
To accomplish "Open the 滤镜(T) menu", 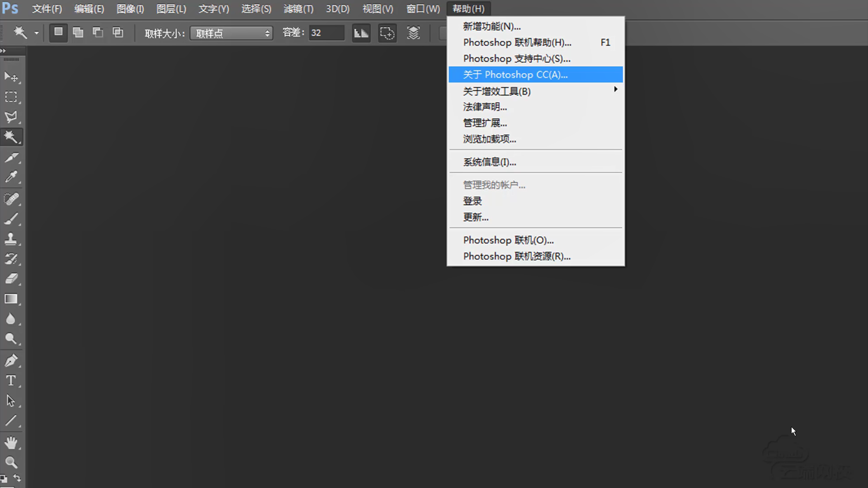I will tap(298, 9).
